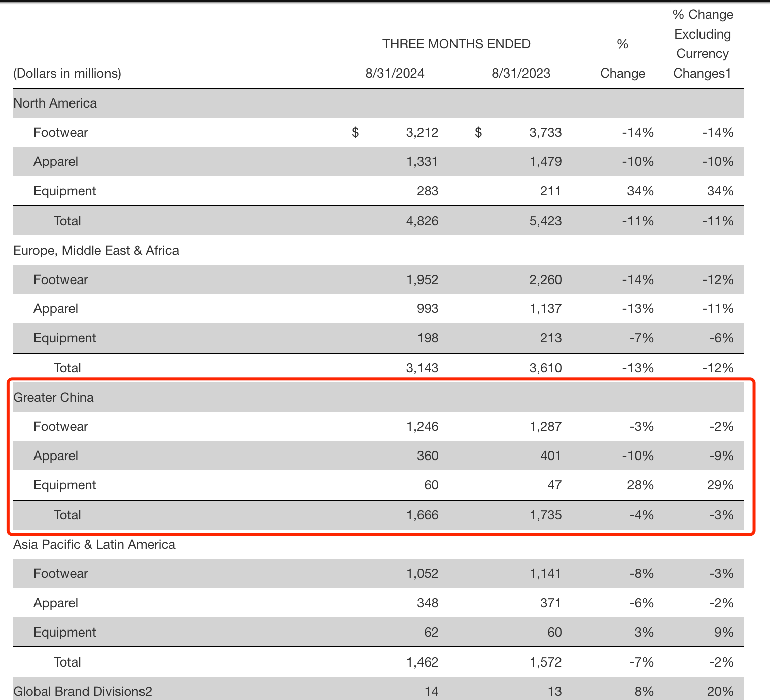This screenshot has width=770, height=700.
Task: Click the EMEA Footwear value 2,260
Action: (x=545, y=280)
